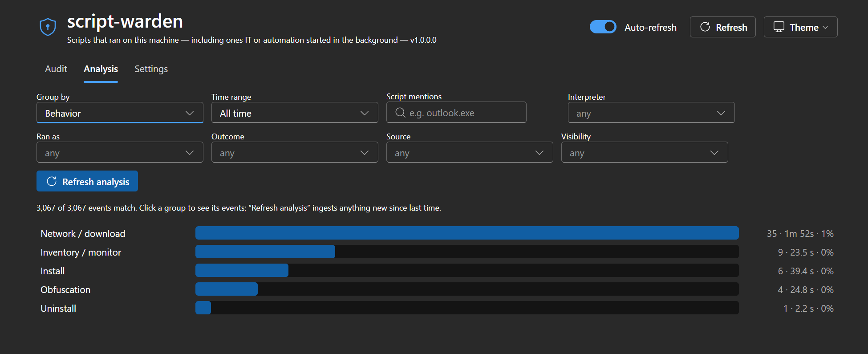Select the Uninstall group label
Viewport: 868px width, 354px height.
(x=58, y=308)
